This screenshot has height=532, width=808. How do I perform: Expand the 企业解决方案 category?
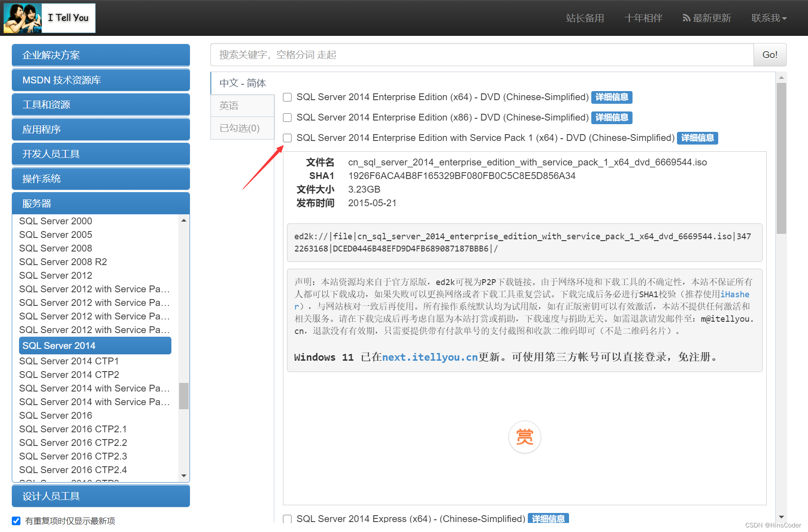pos(101,55)
